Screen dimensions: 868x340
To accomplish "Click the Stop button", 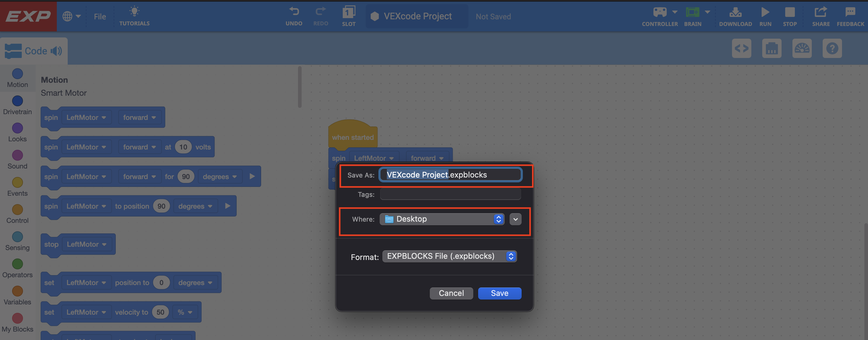I will [789, 12].
